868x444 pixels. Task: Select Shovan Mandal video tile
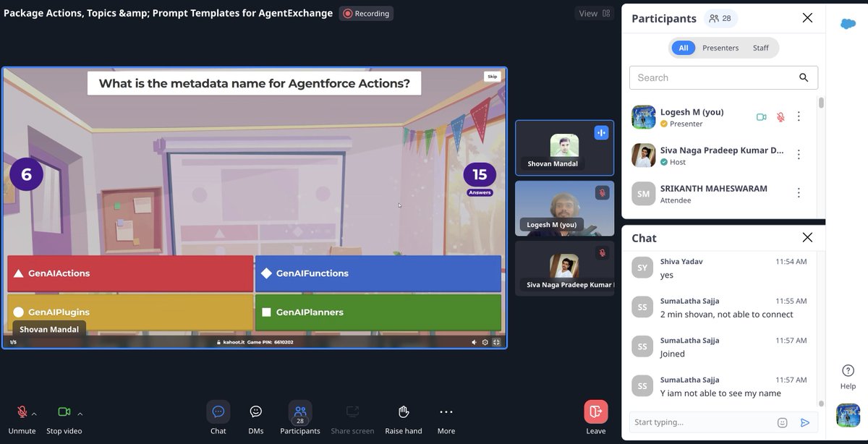pos(564,148)
